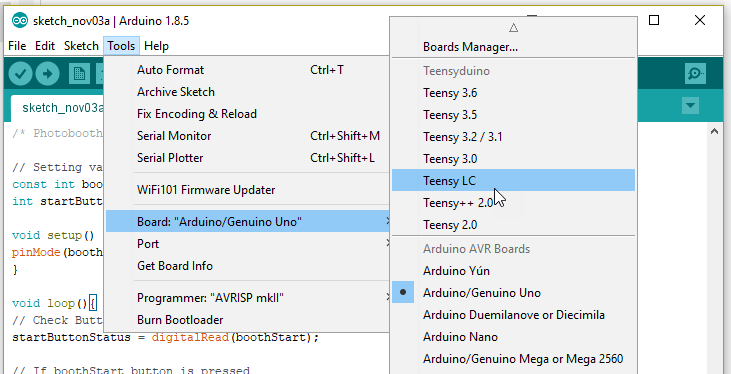Select Arduino Nano board
This screenshot has width=731, height=374.
(x=513, y=336)
